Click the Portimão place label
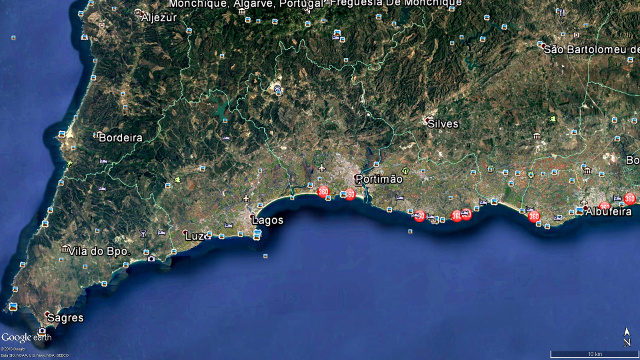The height and width of the screenshot is (360, 640). [379, 179]
